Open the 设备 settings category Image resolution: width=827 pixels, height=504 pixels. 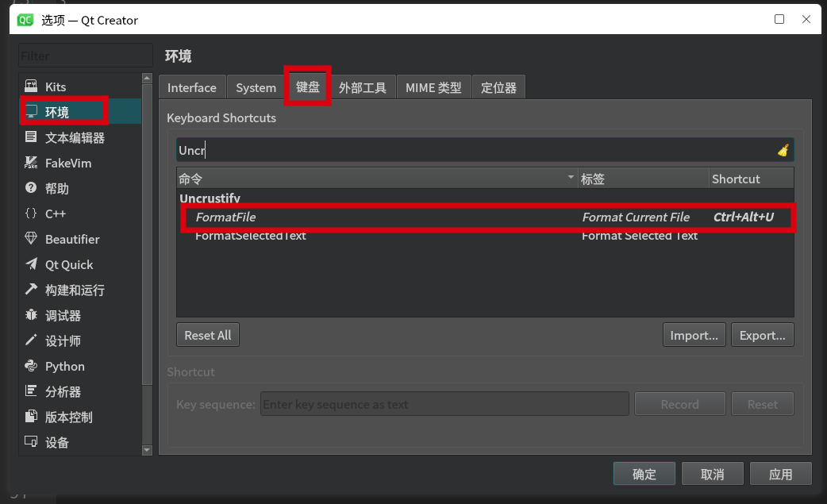56,442
